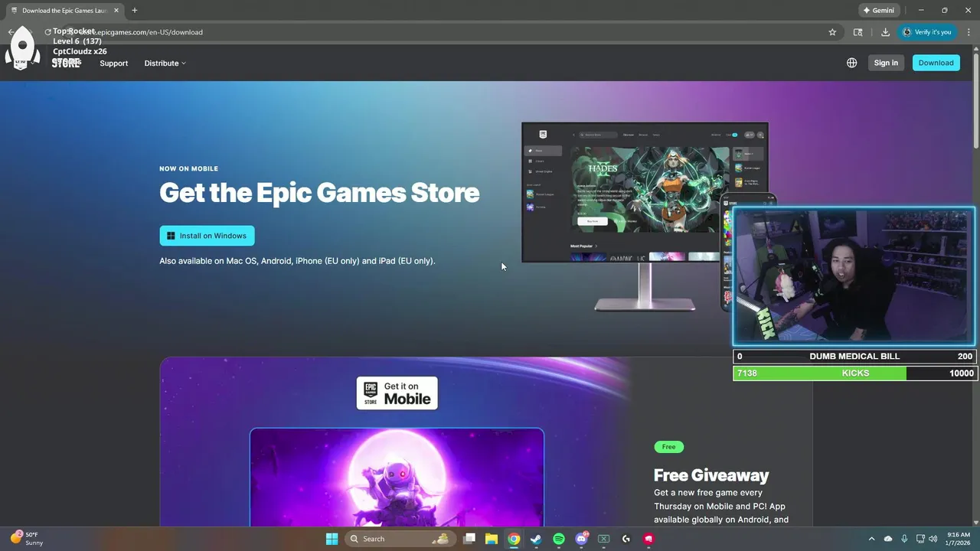Close the Epic Games Launcher tab

[x=118, y=11]
